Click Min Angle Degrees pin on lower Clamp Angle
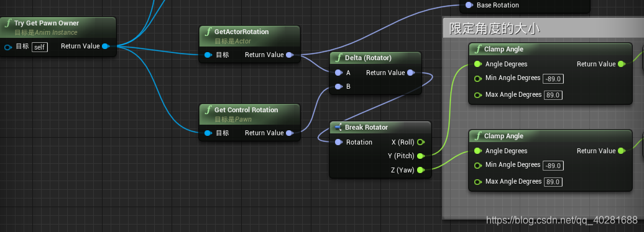 point(477,165)
